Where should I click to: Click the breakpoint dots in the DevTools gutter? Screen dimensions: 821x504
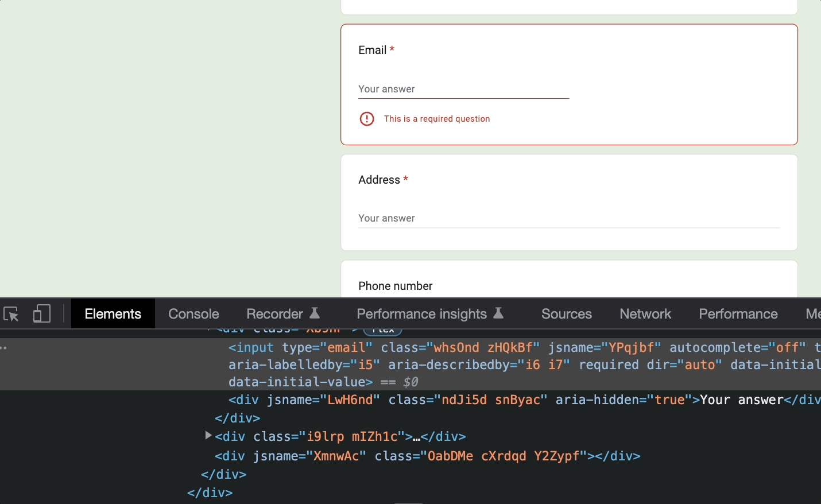3,347
